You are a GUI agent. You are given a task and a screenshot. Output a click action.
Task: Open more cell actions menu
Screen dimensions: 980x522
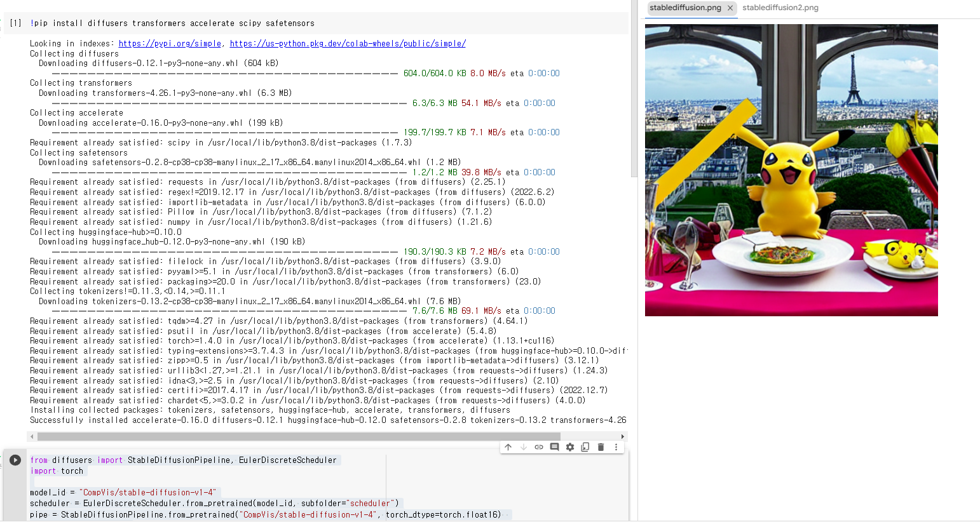coord(616,447)
